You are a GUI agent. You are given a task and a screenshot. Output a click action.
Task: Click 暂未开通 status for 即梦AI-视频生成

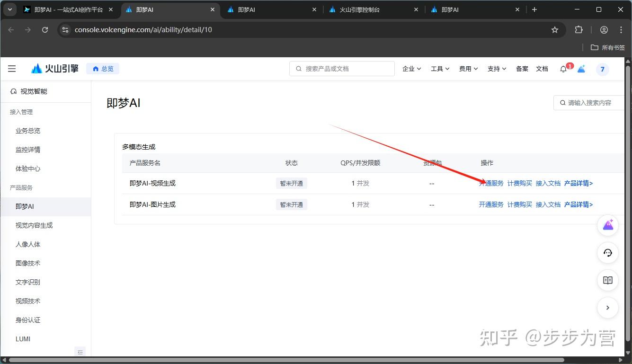pos(292,183)
